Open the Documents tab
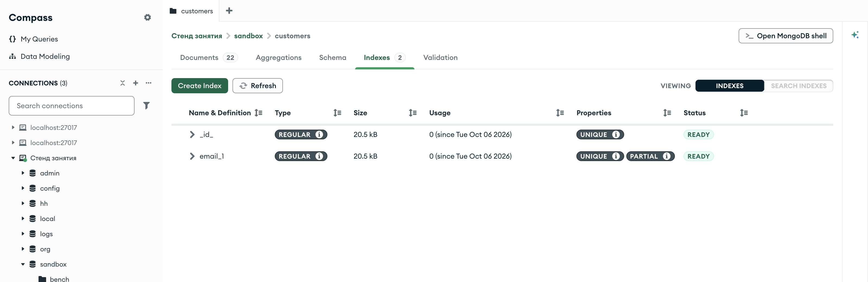The image size is (868, 282). [209, 57]
